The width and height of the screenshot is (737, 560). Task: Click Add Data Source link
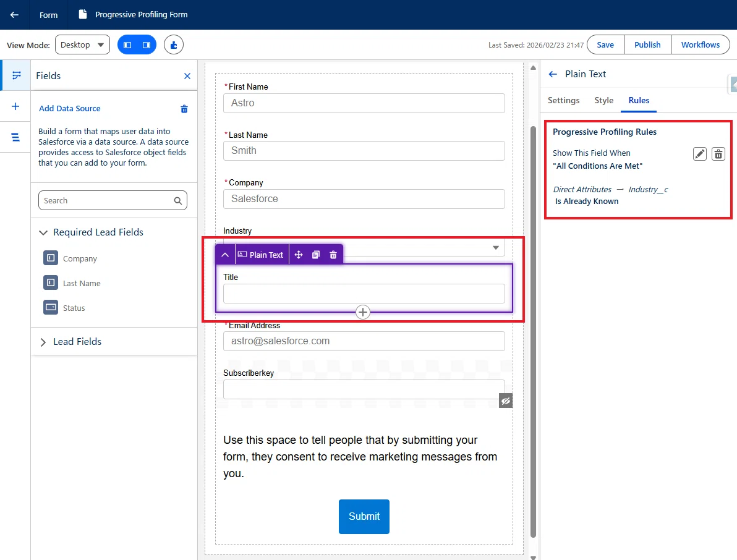pos(70,109)
